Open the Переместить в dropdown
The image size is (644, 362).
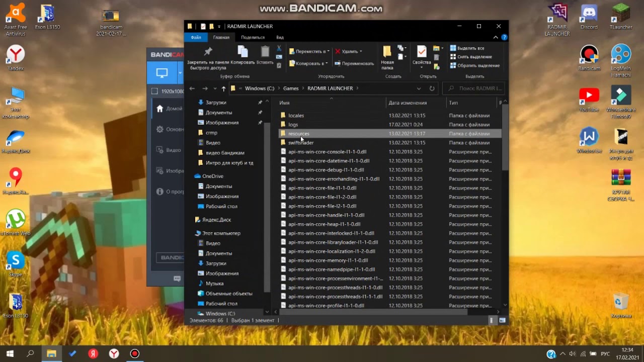309,51
